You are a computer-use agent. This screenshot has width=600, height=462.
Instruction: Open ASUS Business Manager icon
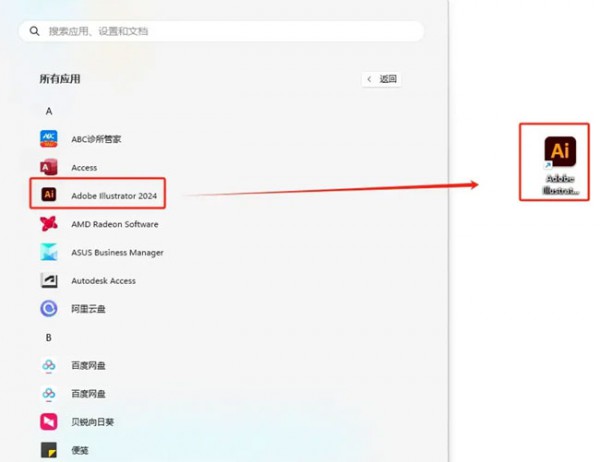49,252
